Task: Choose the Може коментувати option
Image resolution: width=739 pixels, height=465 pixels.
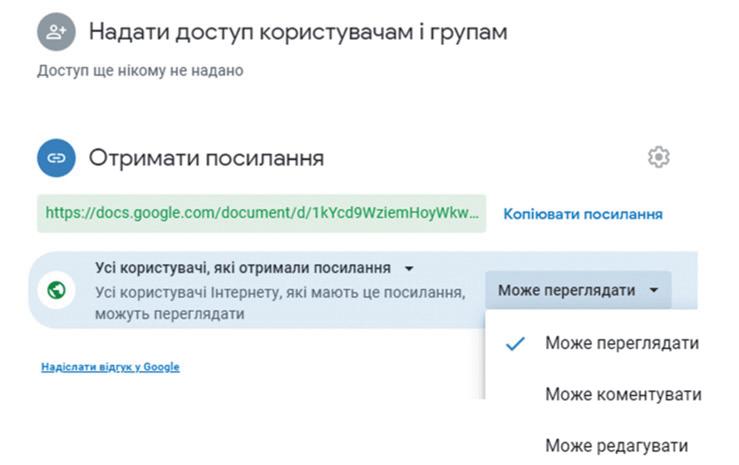Action: pyautogui.click(x=622, y=395)
